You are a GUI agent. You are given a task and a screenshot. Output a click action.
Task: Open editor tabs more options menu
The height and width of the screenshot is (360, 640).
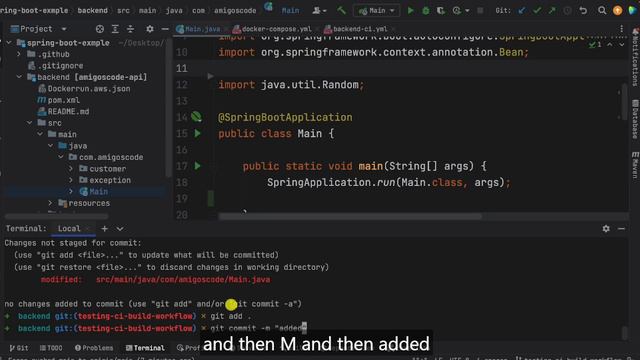point(621,29)
